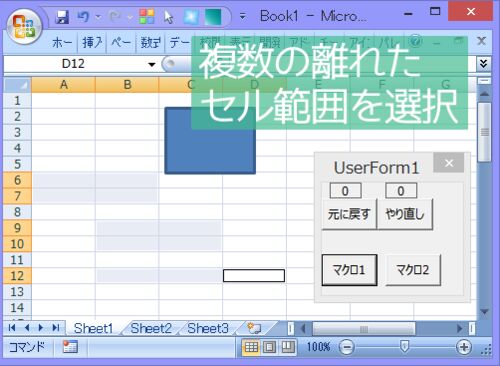Click the active cell D12

click(x=254, y=276)
